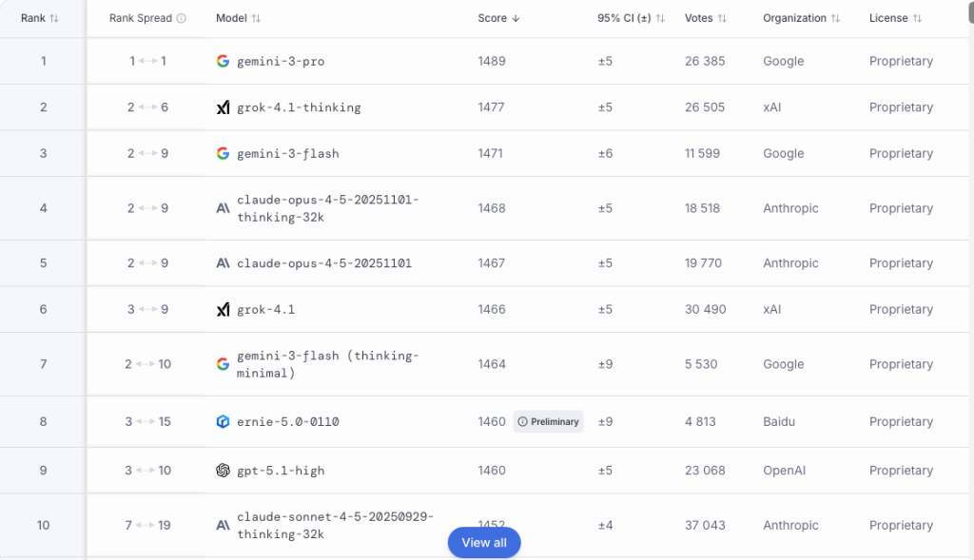
Task: Click the Baidu logo beside ernie-5.0-0110
Action: 223,421
